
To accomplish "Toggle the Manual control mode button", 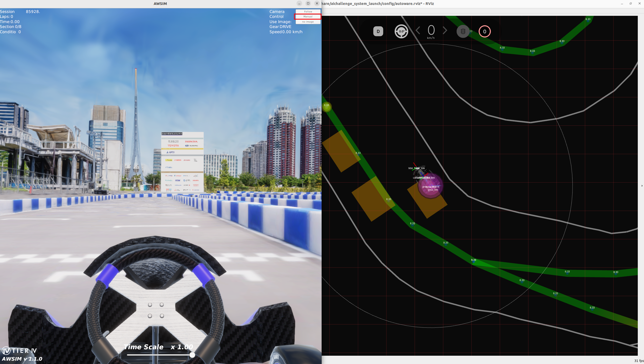I will (x=308, y=17).
